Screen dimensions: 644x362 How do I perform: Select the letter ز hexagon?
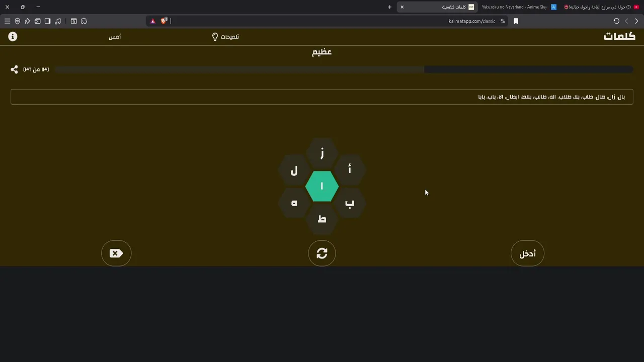click(x=322, y=153)
